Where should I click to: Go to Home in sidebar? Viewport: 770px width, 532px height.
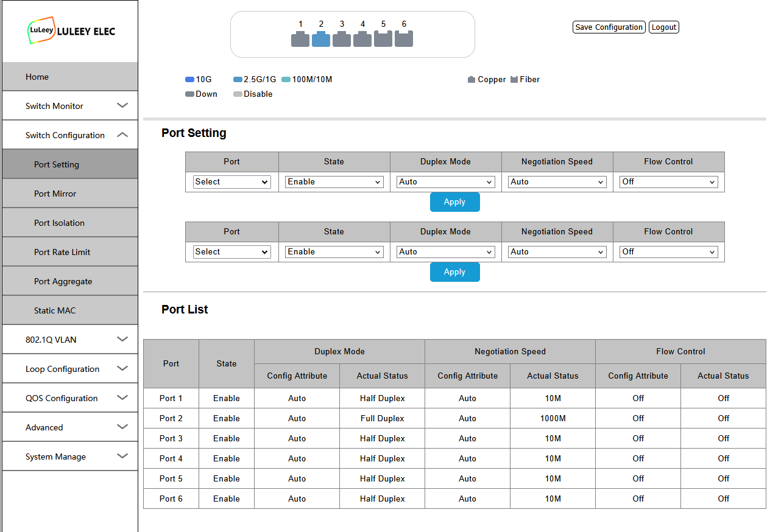[70, 77]
